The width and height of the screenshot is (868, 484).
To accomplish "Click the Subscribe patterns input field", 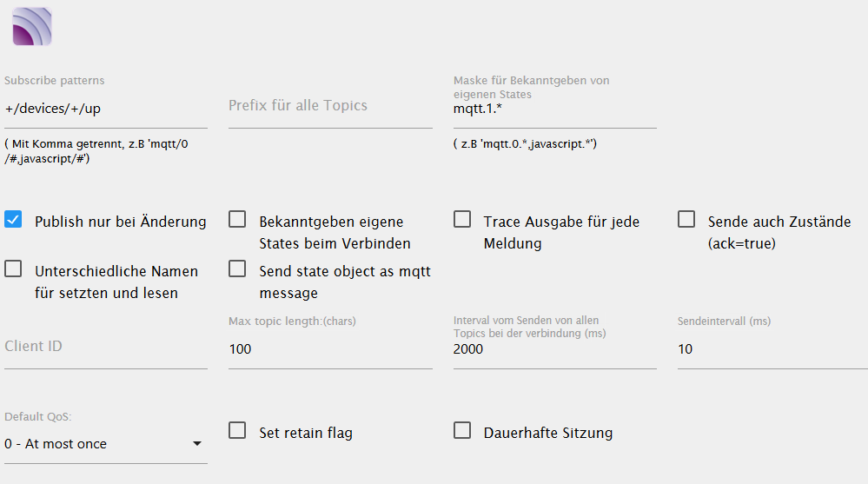I will [105, 109].
